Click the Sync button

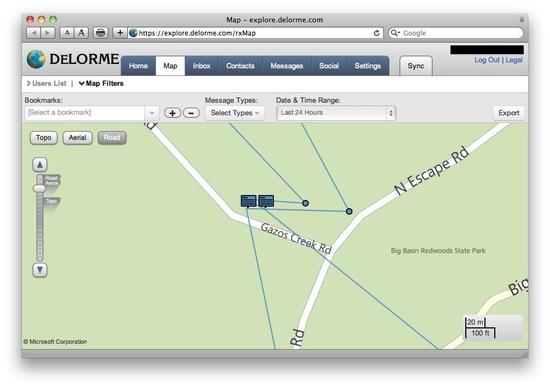coord(416,66)
